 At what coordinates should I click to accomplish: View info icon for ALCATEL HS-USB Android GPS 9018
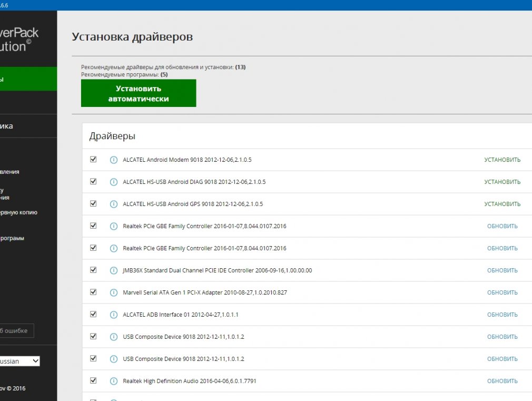click(114, 204)
